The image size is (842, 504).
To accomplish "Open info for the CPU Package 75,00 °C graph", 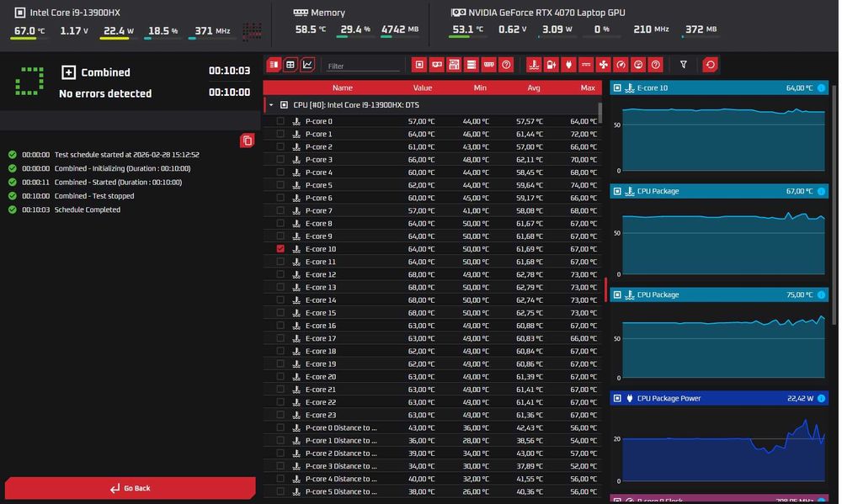I will (x=821, y=294).
